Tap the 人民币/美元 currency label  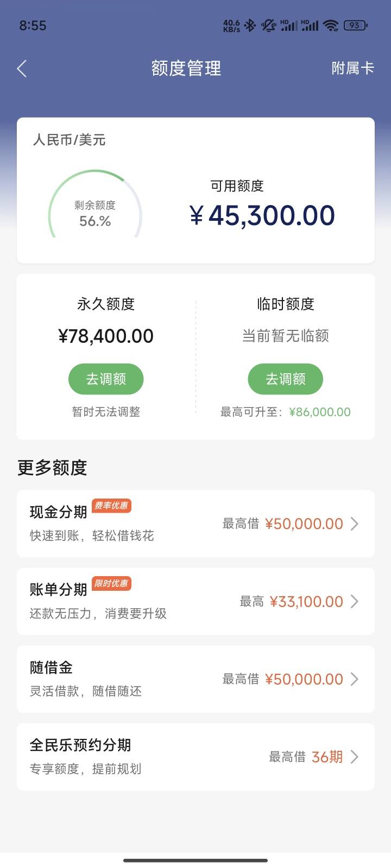pyautogui.click(x=69, y=140)
